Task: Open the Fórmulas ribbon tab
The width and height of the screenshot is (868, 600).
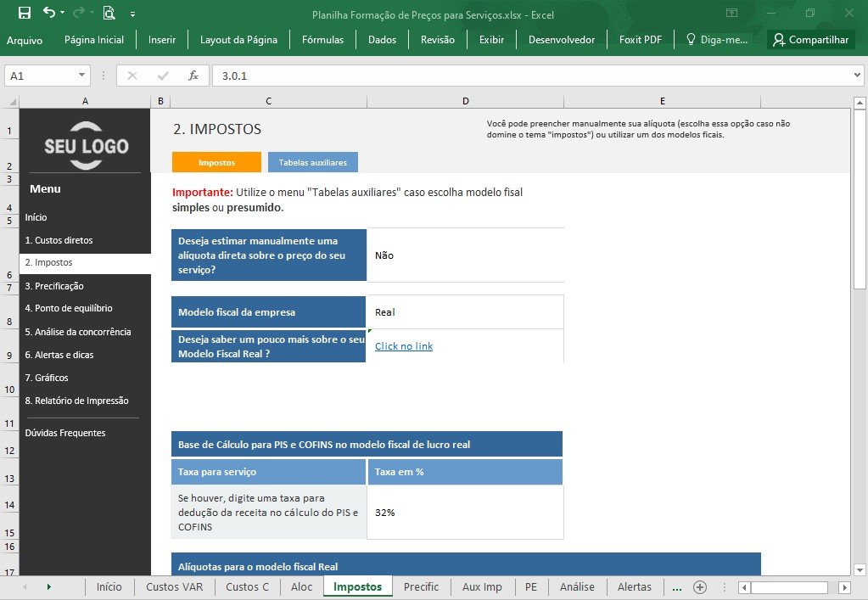Action: pos(322,39)
